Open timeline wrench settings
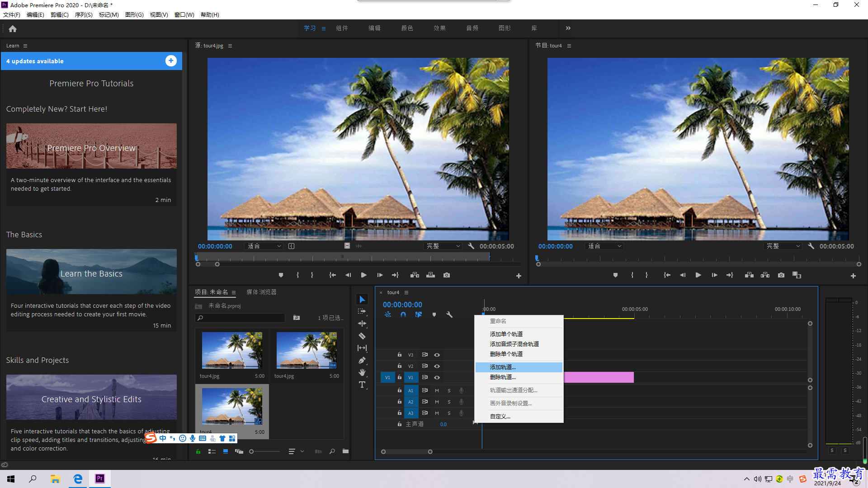This screenshot has width=868, height=488. click(449, 314)
